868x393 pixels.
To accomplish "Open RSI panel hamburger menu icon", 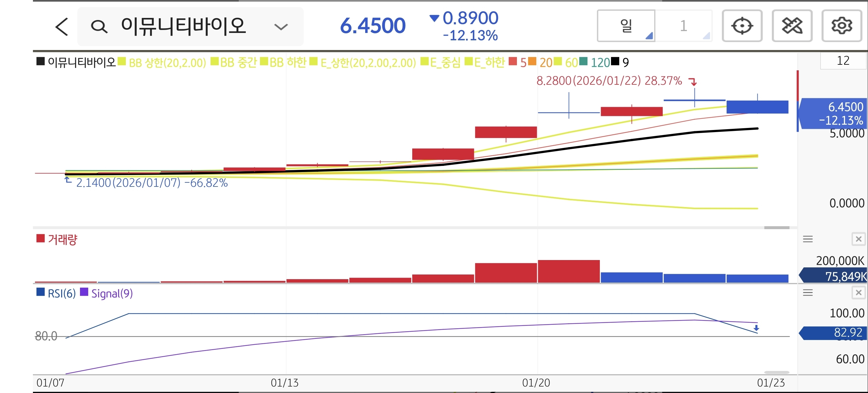I will click(807, 292).
